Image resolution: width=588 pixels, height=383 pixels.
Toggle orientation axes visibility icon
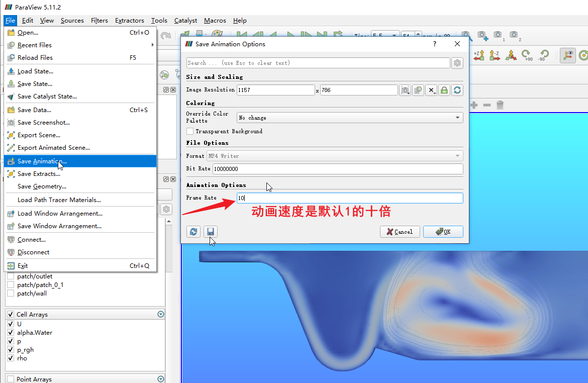(568, 55)
